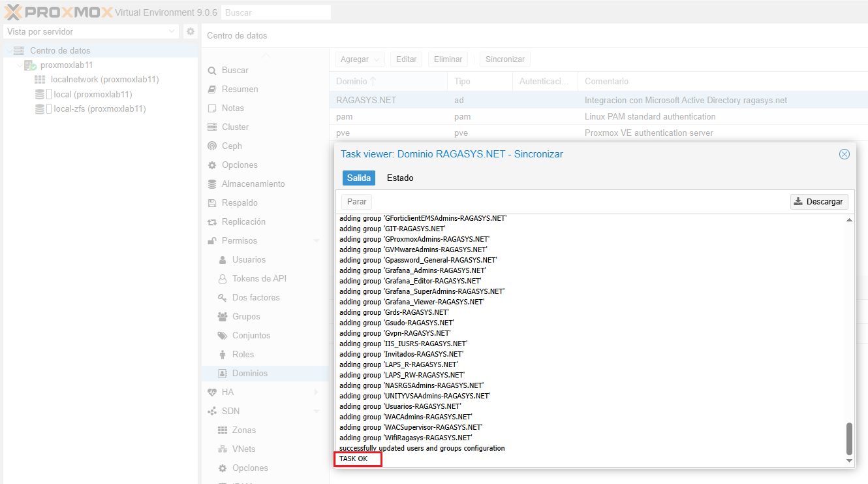Screen dimensions: 868x484
Task: Click the Sincronizar button
Action: [505, 59]
